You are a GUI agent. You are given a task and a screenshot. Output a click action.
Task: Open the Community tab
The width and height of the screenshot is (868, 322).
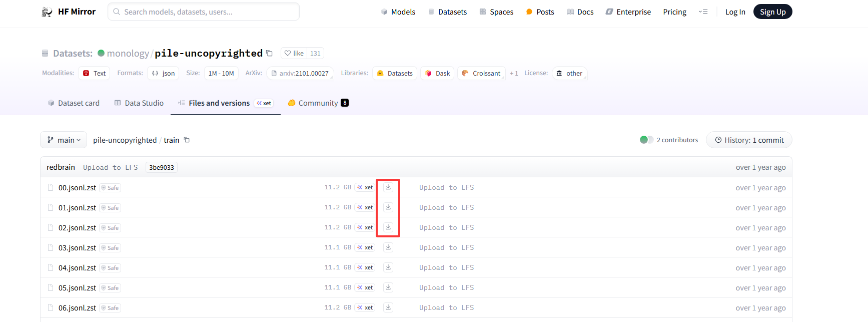tap(318, 103)
